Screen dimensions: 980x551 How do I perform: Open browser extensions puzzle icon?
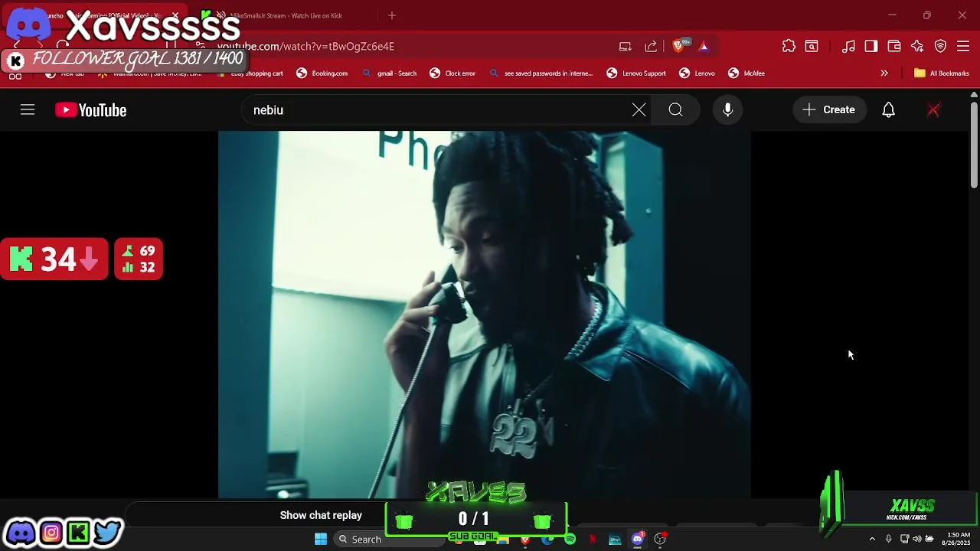tap(789, 47)
